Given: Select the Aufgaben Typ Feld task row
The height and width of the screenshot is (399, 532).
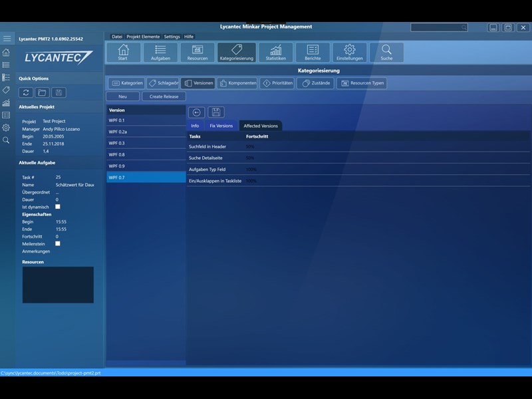Looking at the screenshot, I should (x=358, y=170).
